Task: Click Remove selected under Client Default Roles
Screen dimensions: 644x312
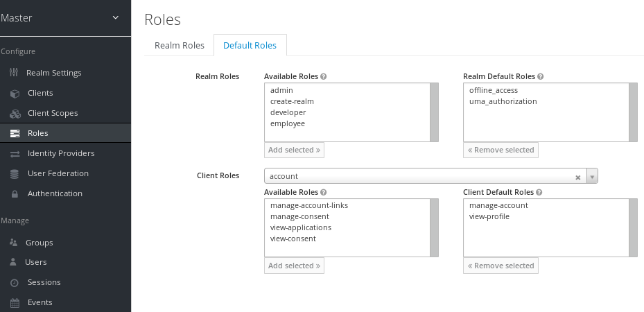Action: pos(501,266)
